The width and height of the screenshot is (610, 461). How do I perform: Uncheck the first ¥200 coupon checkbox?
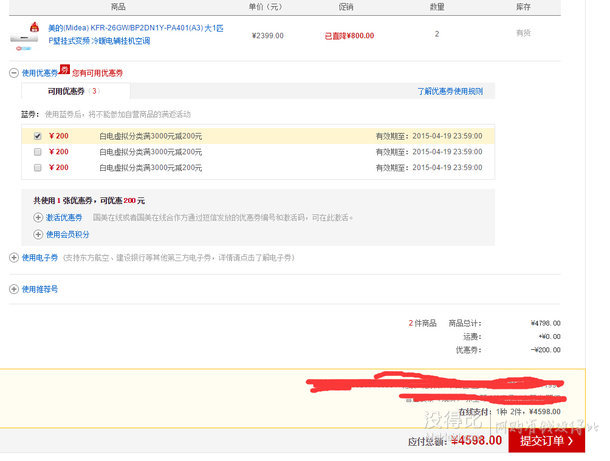(x=38, y=136)
